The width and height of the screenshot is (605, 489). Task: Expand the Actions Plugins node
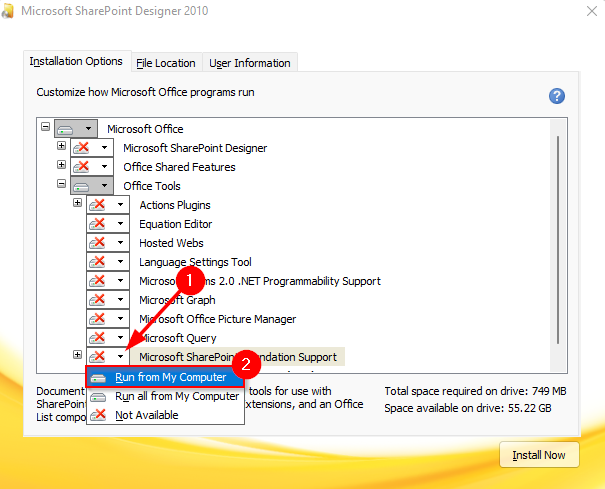pyautogui.click(x=78, y=203)
